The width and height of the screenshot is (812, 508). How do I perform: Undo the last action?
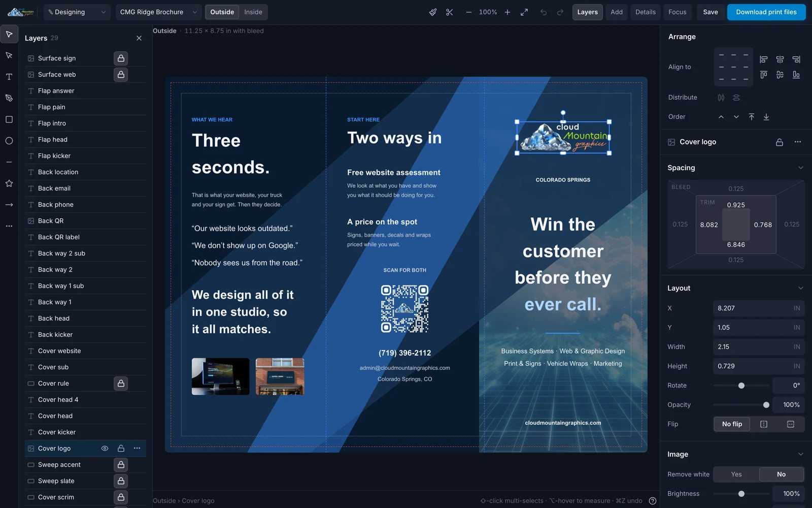(x=544, y=12)
